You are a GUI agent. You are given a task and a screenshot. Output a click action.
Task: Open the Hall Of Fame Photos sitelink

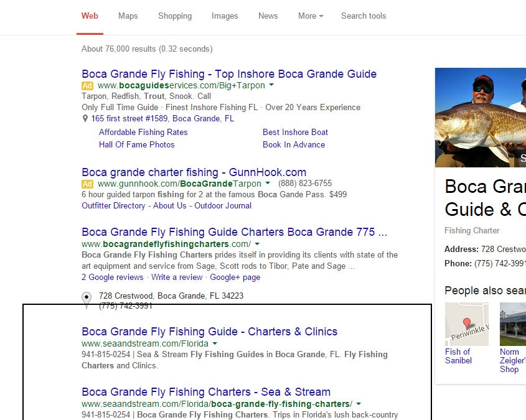(136, 144)
